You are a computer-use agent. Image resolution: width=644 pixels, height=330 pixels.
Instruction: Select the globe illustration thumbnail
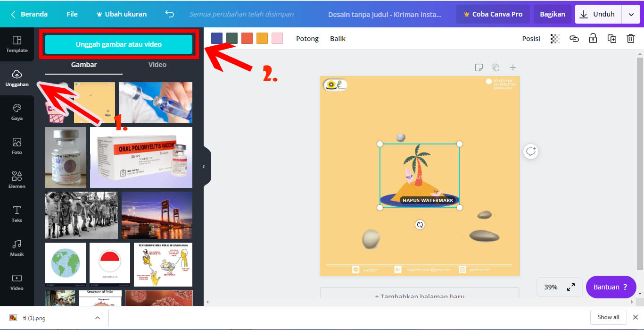(66, 264)
